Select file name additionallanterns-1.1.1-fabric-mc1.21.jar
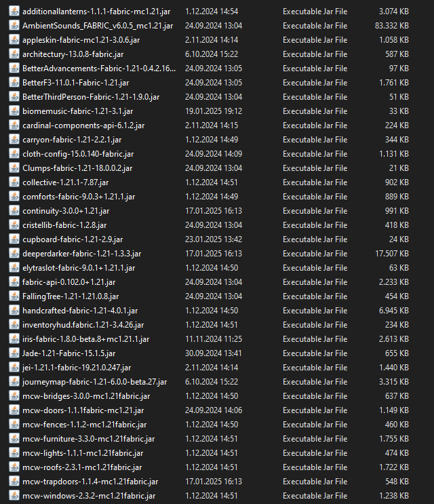The width and height of the screenshot is (434, 504). click(x=96, y=12)
